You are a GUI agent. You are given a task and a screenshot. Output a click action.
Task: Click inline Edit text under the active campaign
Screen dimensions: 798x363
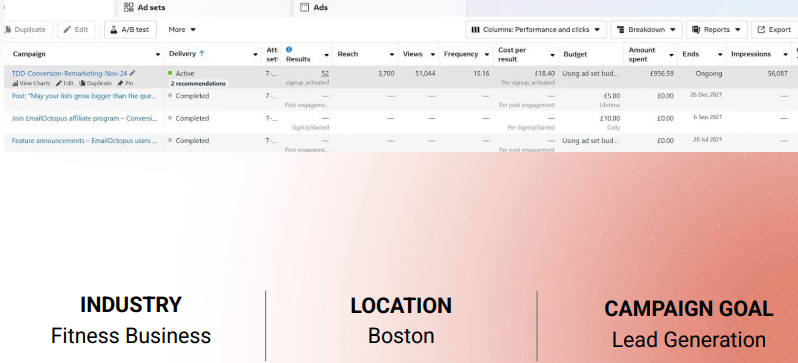coord(68,83)
